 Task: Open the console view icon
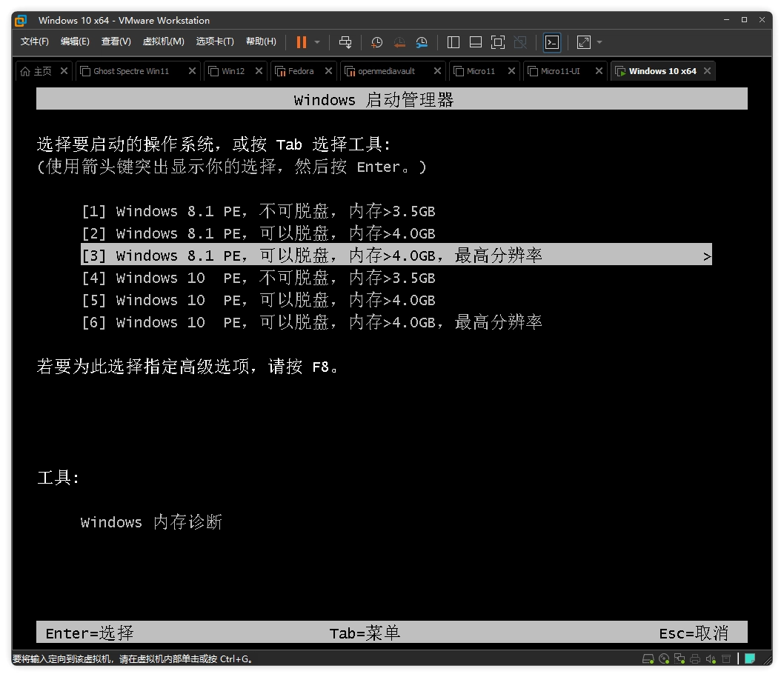pyautogui.click(x=551, y=42)
